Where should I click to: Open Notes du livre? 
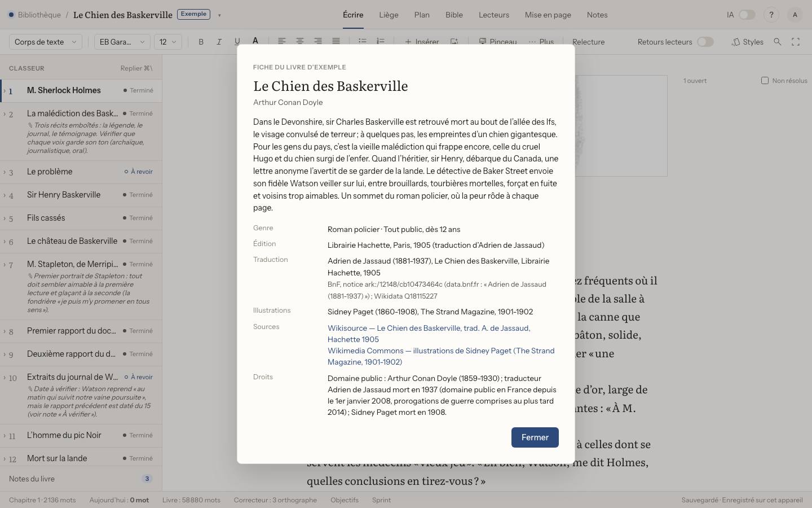[81, 479]
